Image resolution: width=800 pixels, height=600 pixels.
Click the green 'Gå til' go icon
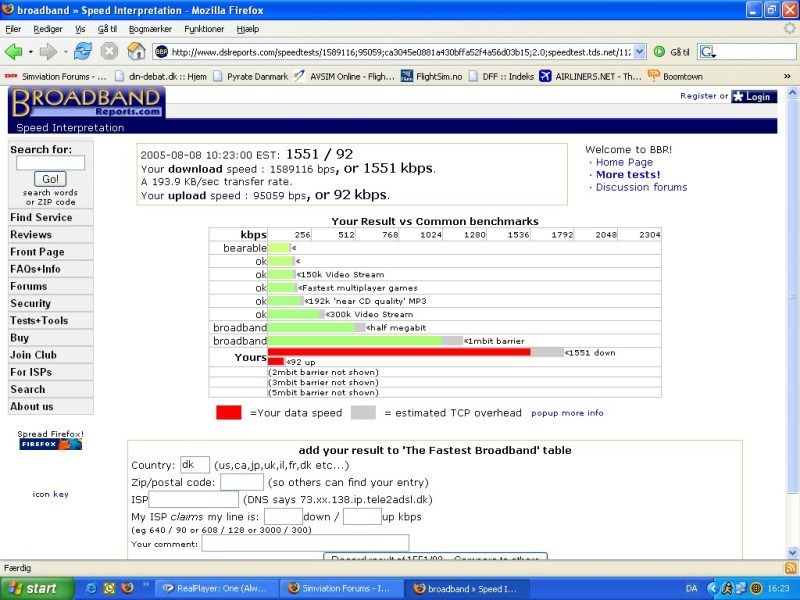tap(659, 51)
